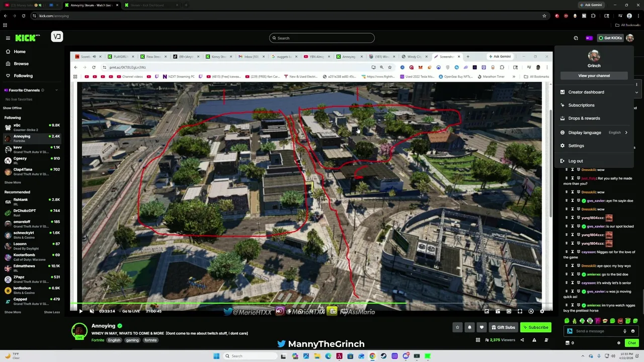Open Capped recommended channel
This screenshot has height=362, width=644.
32,301
